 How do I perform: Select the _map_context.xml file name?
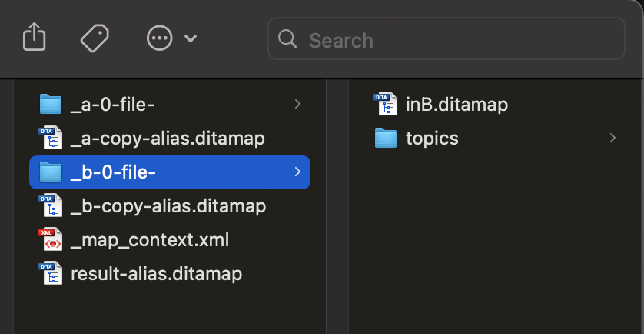pos(149,240)
